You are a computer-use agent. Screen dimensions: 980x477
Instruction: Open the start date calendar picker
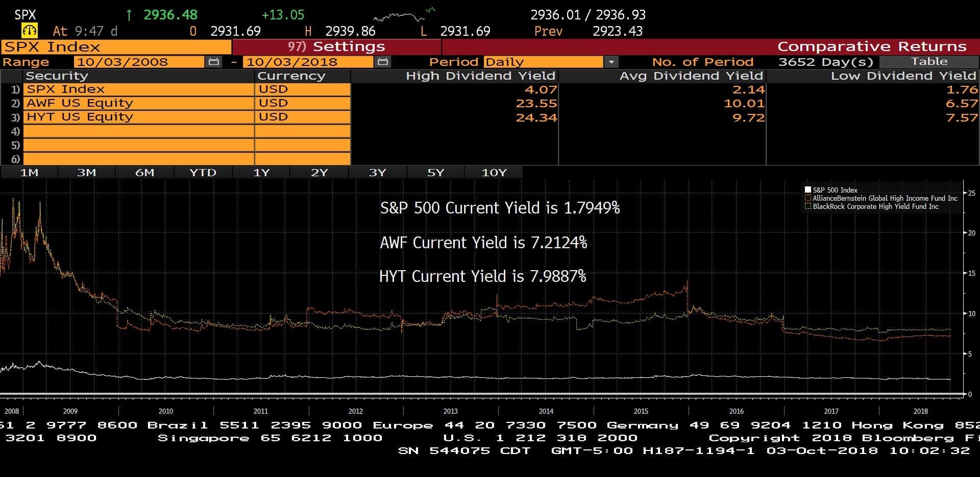point(214,62)
